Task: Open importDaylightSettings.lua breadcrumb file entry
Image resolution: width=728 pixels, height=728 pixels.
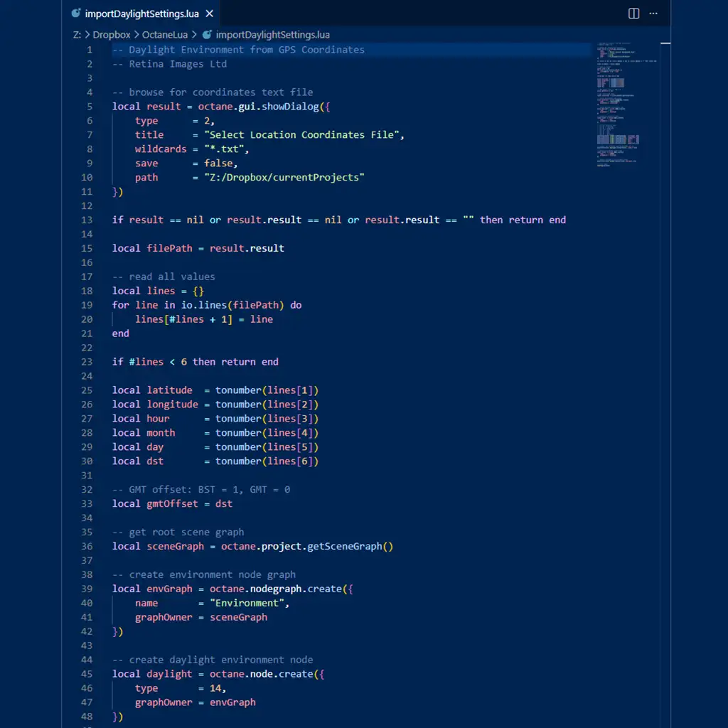Action: [272, 35]
